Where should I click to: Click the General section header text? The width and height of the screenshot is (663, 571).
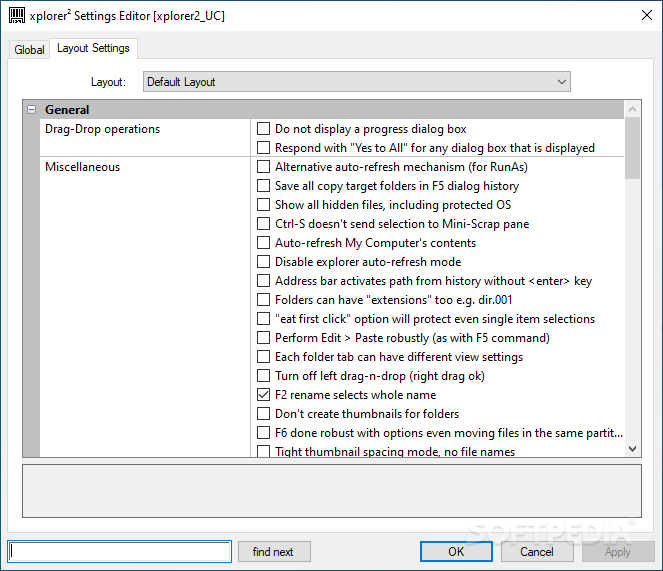(67, 110)
